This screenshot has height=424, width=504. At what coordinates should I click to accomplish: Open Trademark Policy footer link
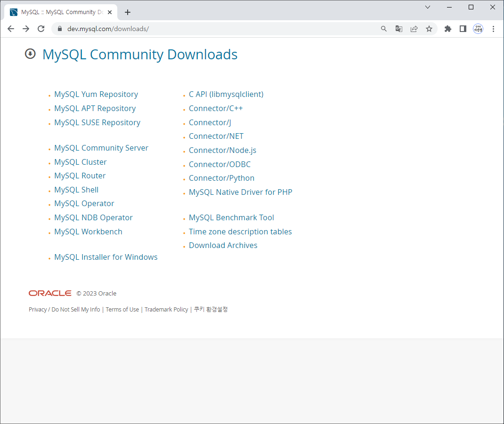coord(166,309)
